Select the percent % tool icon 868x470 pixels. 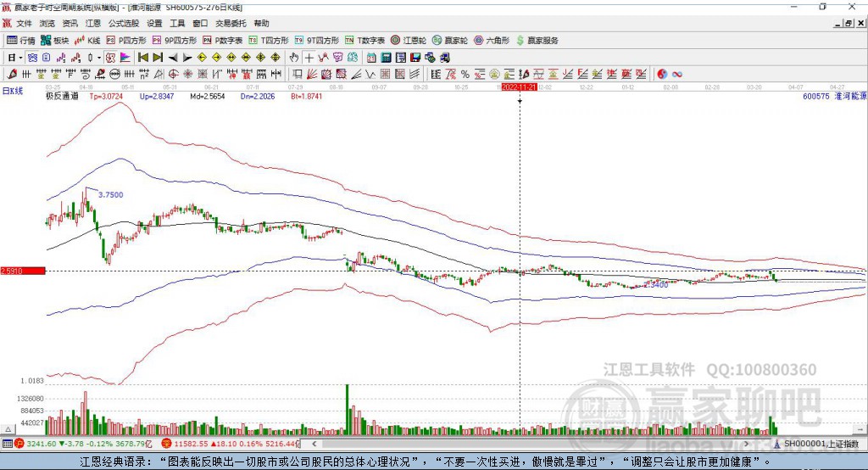pos(465,75)
